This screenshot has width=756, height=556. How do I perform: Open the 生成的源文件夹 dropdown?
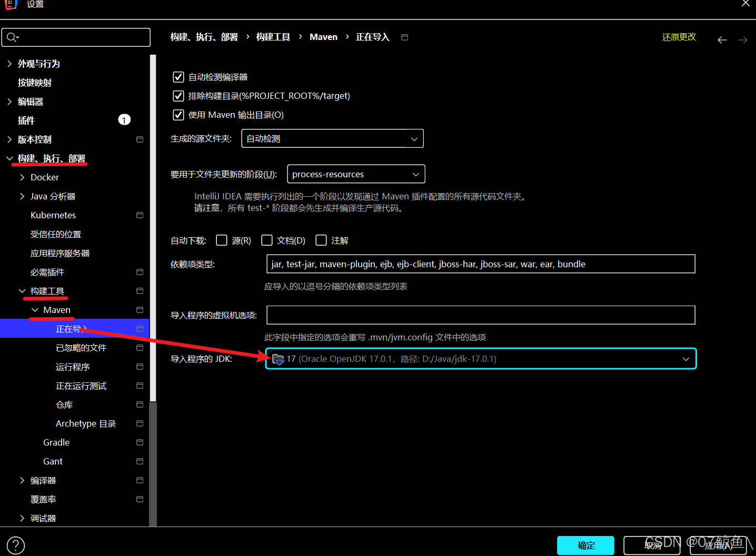point(415,138)
